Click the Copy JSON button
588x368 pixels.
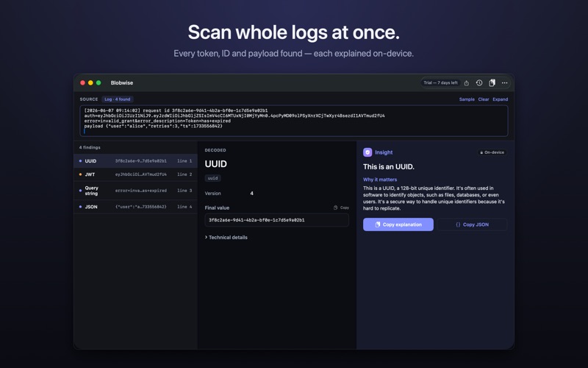pos(472,224)
